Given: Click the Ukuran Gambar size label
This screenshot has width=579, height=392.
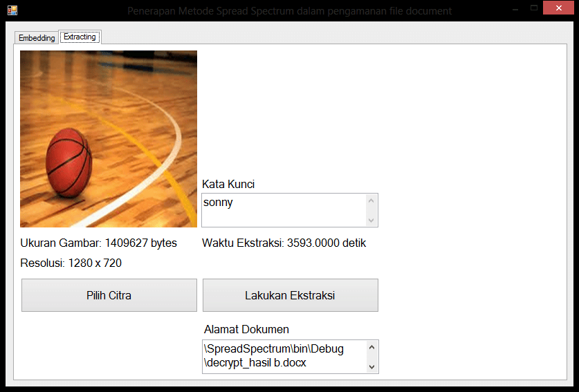Looking at the screenshot, I should pos(98,243).
